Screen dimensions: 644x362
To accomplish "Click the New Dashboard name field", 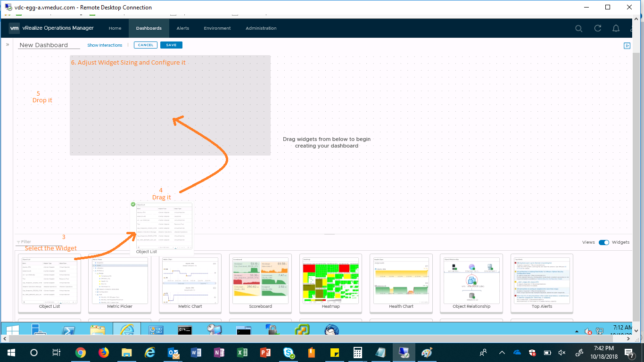I will tap(47, 44).
